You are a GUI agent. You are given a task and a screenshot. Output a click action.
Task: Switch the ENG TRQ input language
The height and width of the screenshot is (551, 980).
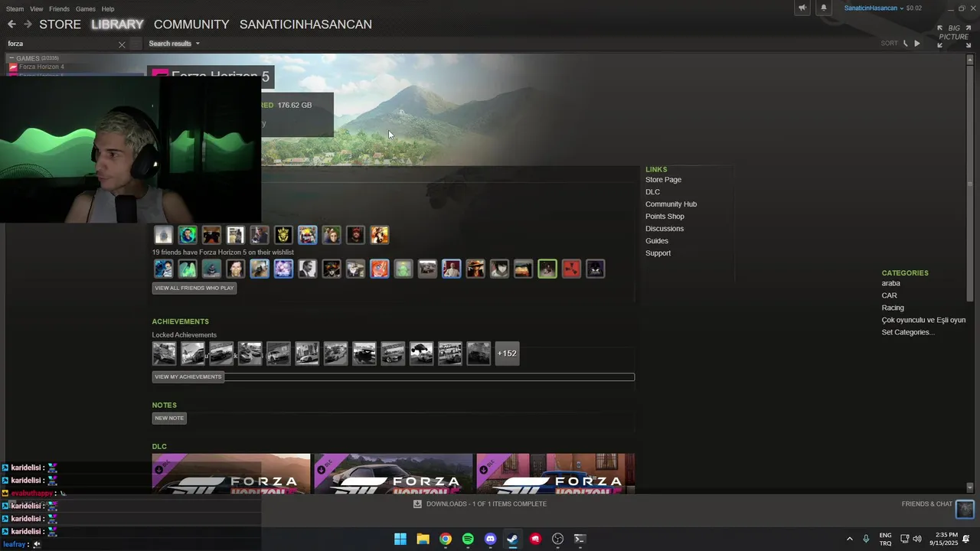885,539
